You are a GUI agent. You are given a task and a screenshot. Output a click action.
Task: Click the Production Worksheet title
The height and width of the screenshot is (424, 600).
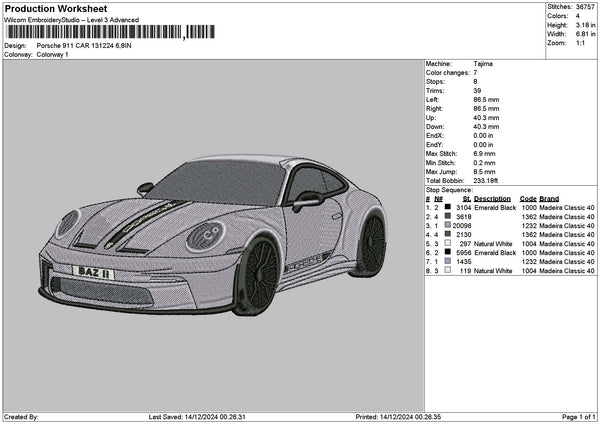[56, 8]
